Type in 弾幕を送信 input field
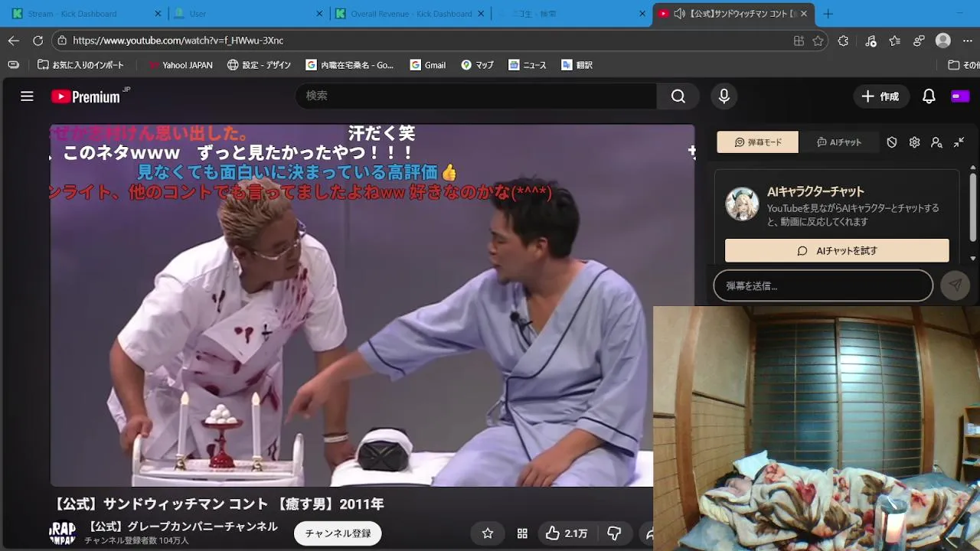This screenshot has height=551, width=980. 823,285
